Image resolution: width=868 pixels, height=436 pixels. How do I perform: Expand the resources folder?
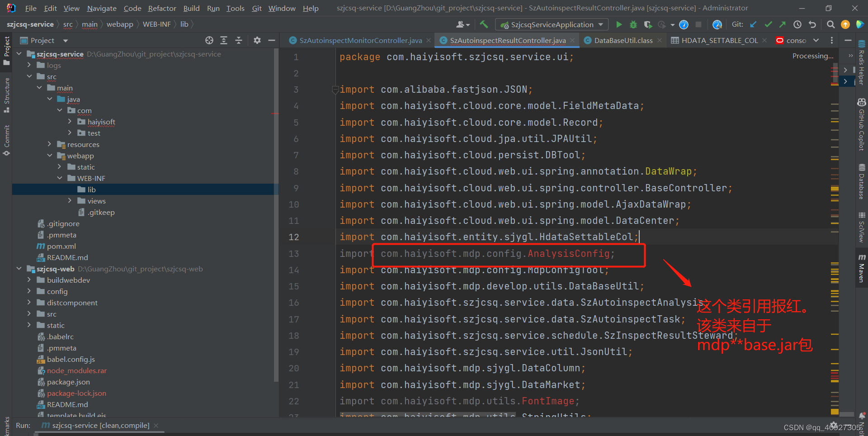click(x=49, y=144)
